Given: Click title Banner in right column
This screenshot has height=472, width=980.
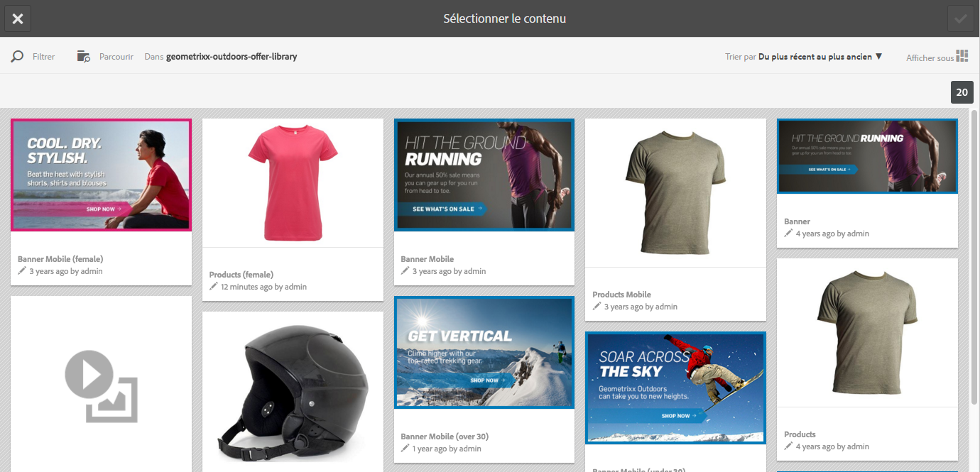Looking at the screenshot, I should [x=797, y=221].
